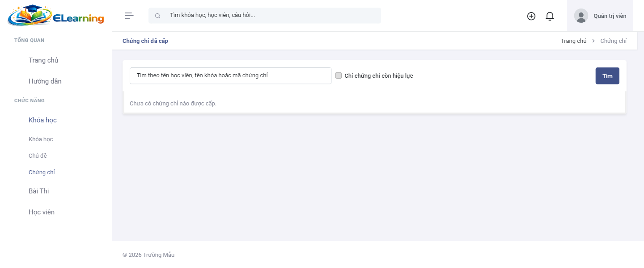644x268 pixels.
Task: Enable 'Chỉ chứng chỉ còn hiệu lực' checkbox
Action: (339, 75)
